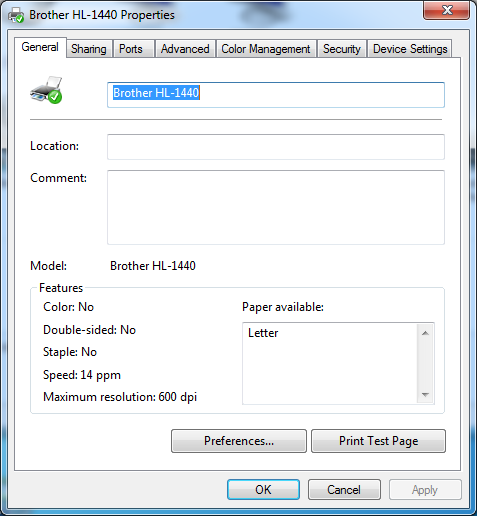Click the Model value 'Brother HL-1440'

click(x=153, y=266)
